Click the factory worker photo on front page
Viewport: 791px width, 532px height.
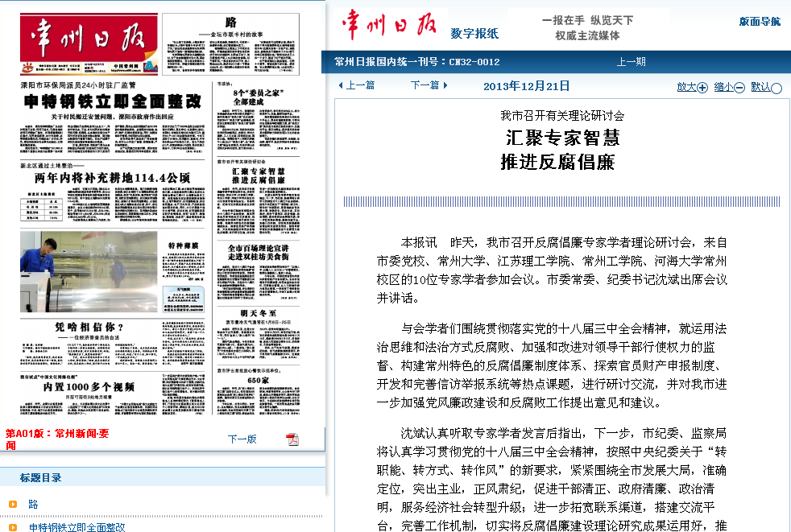89,271
